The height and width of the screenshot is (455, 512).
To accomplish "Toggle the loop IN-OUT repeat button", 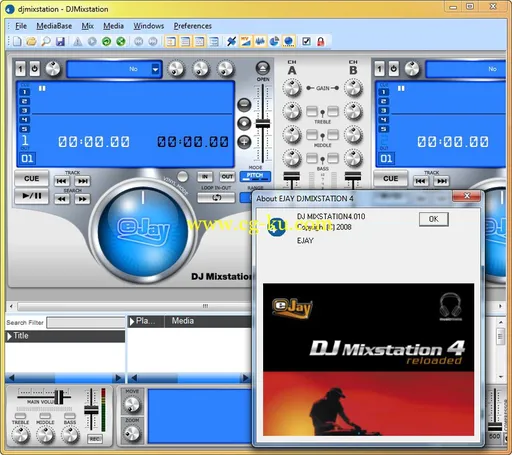I will pos(216,197).
